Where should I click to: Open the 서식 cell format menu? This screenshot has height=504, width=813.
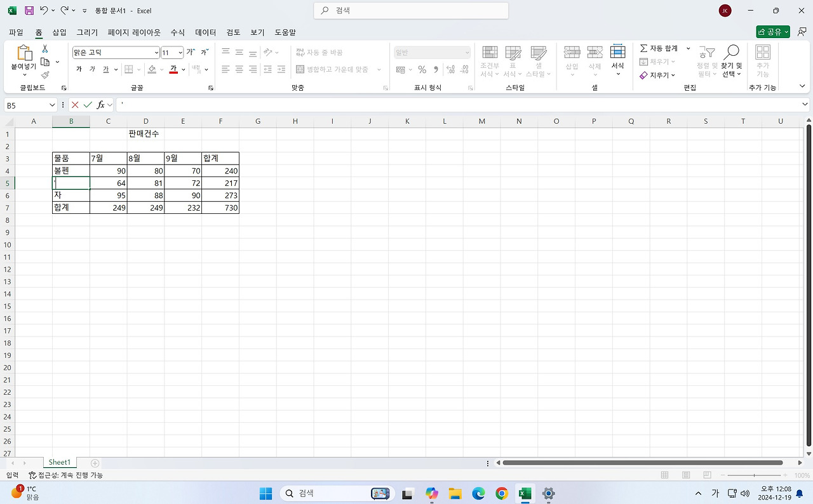pyautogui.click(x=617, y=60)
